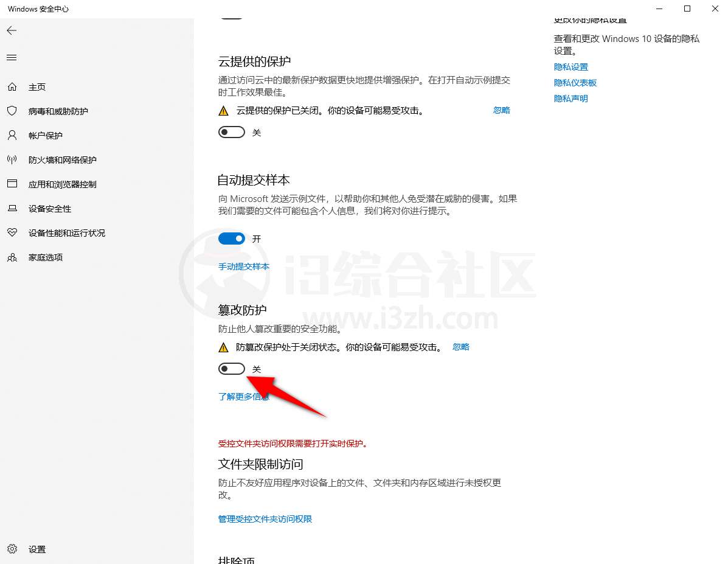Click the person icon for account protection
Screen dimensions: 728x564
pos(12,135)
